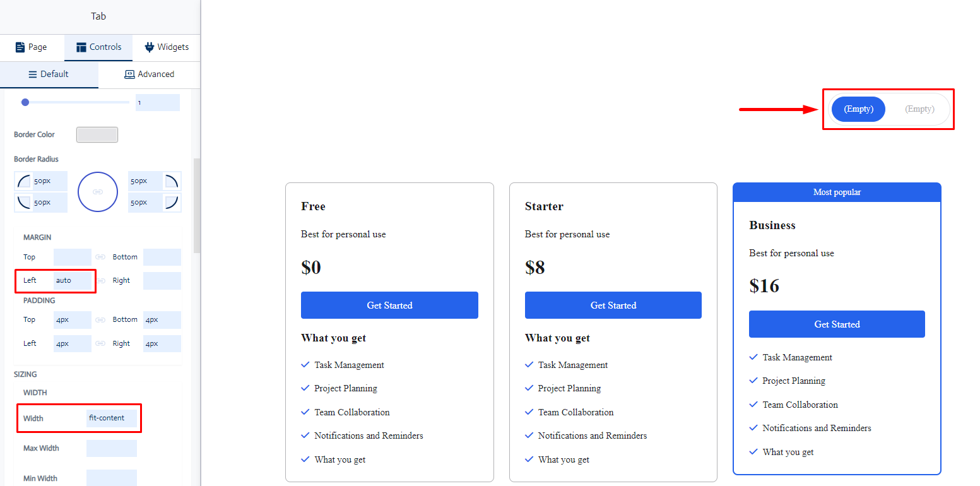Open the Page tab

coord(32,47)
